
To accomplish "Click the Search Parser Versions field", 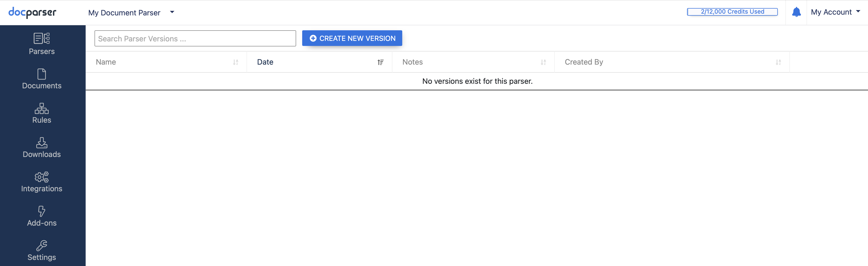I will (x=195, y=38).
